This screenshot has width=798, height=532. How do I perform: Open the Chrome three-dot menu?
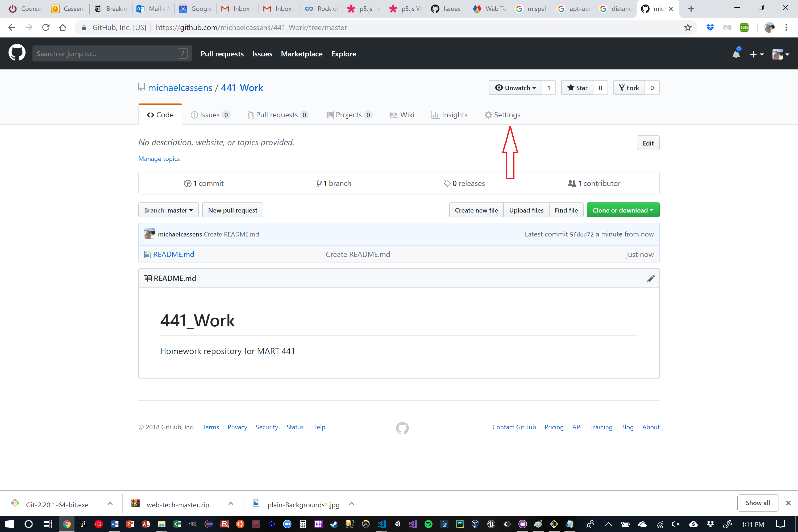pyautogui.click(x=786, y=27)
